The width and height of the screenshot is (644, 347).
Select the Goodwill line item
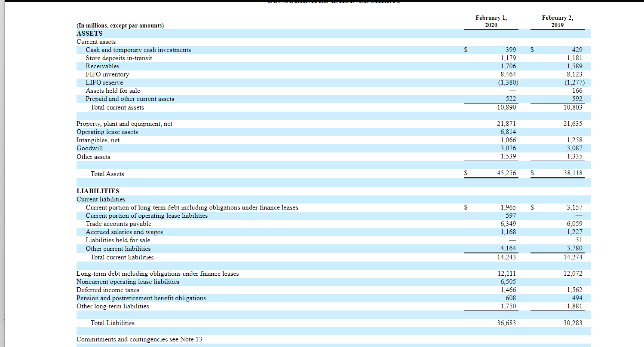coord(89,148)
